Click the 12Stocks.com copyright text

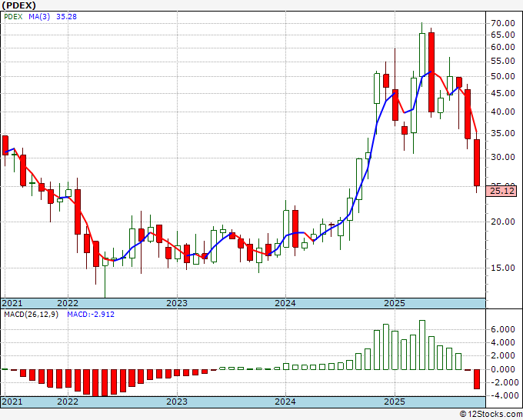click(x=491, y=414)
